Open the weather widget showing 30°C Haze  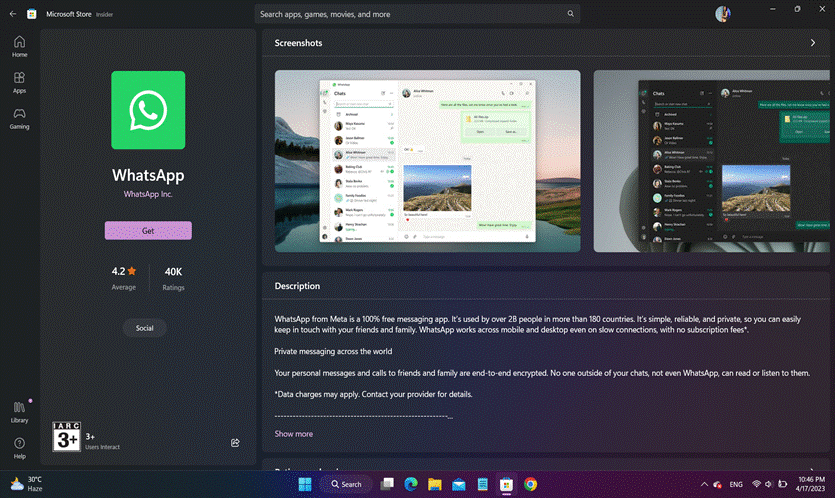(x=27, y=484)
